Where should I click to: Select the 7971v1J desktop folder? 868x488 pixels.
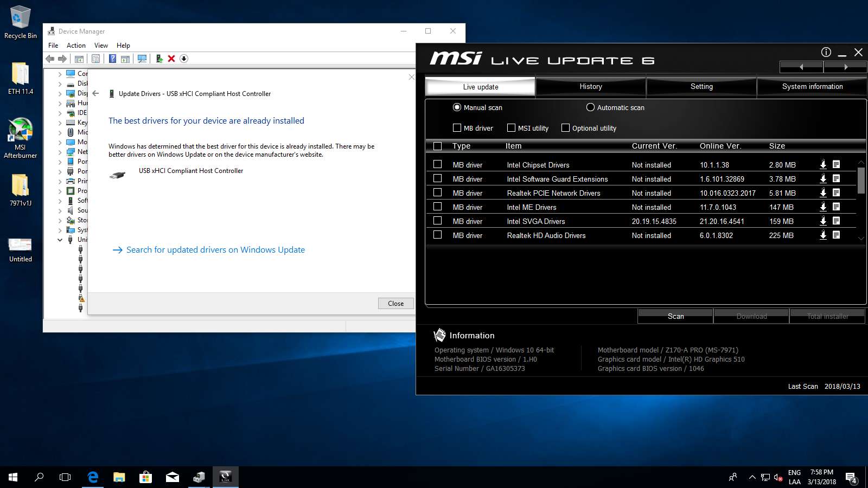click(x=20, y=190)
